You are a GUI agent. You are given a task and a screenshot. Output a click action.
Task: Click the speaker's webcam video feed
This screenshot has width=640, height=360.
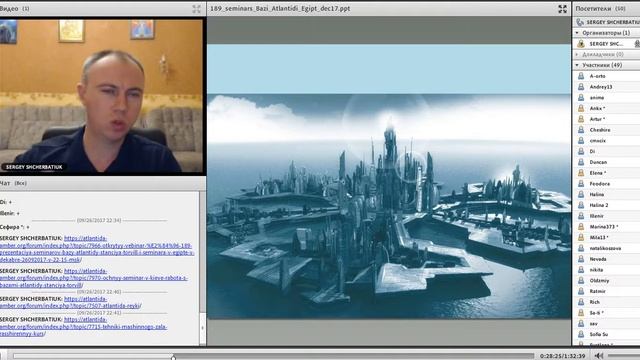(101, 97)
